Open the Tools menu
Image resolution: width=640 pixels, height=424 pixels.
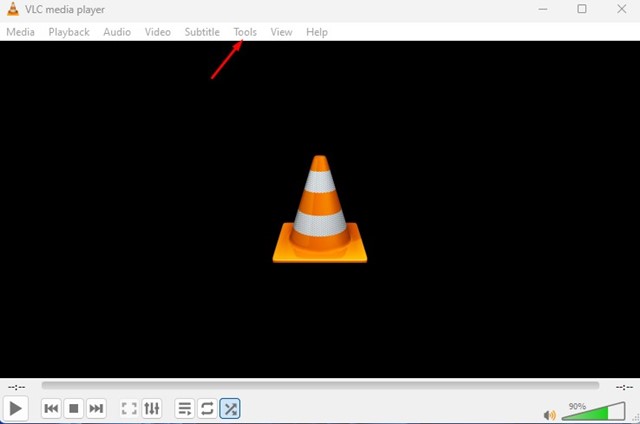click(245, 32)
